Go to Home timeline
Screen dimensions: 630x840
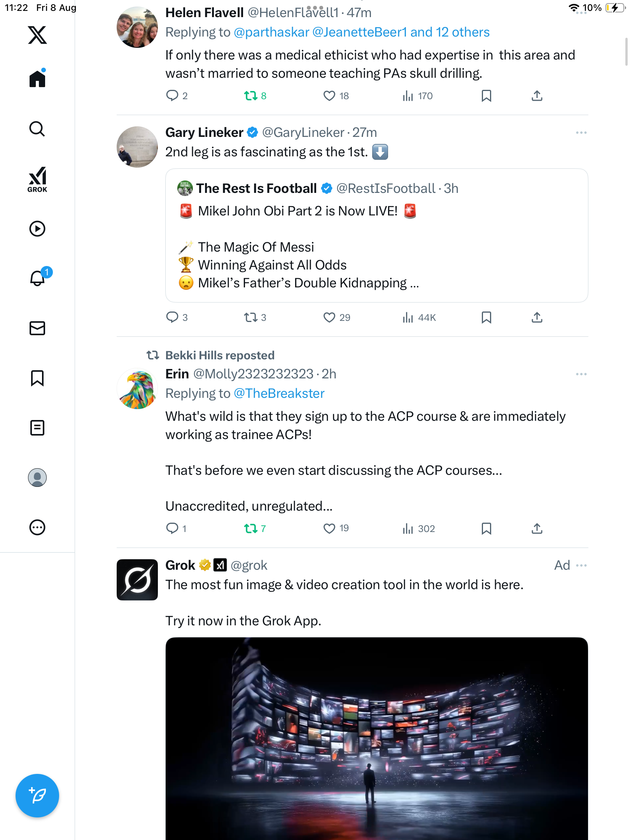tap(37, 79)
